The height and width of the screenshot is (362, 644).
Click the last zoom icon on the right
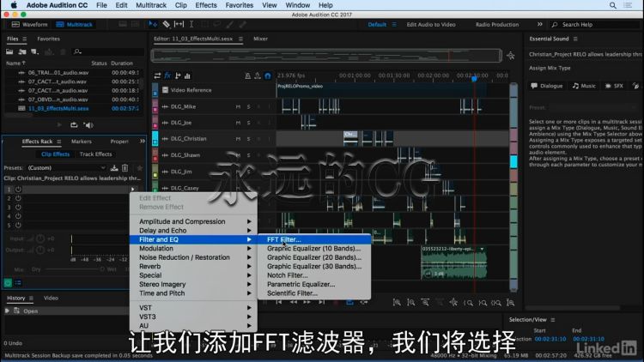[511, 303]
